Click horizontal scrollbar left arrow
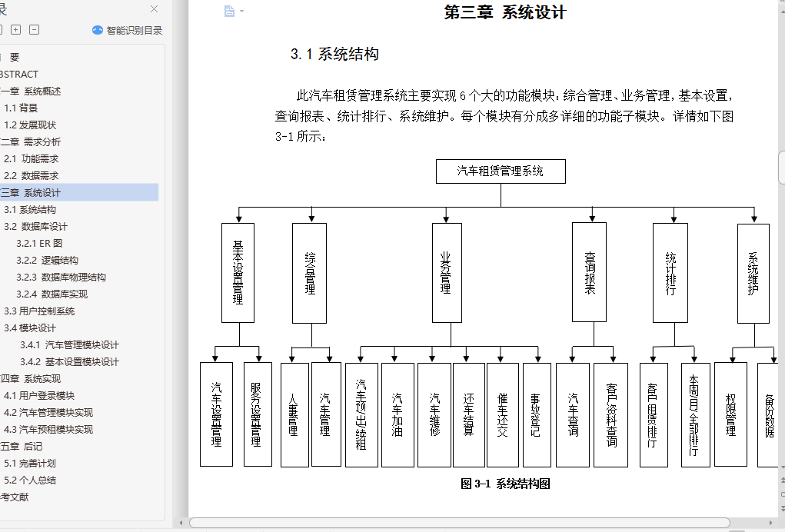The image size is (785, 532). point(181,523)
